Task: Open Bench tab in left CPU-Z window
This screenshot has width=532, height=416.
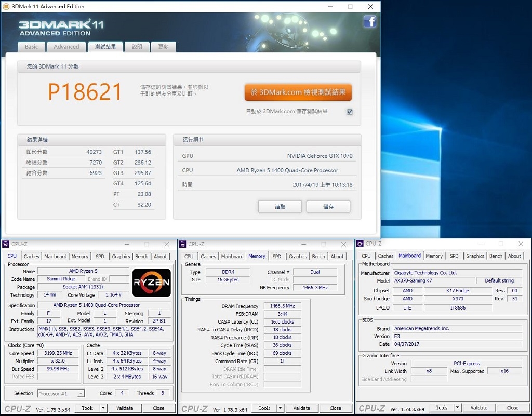Action: coord(141,257)
